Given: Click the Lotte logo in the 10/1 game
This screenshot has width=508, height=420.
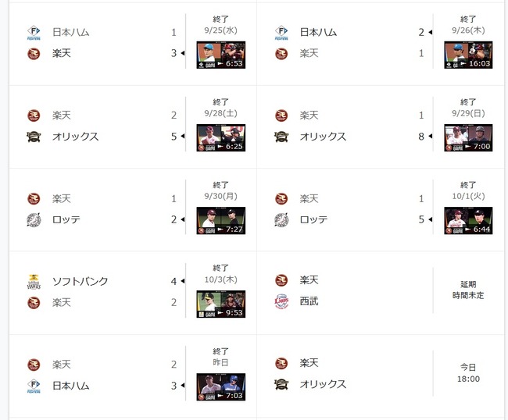Looking at the screenshot, I should click(282, 219).
